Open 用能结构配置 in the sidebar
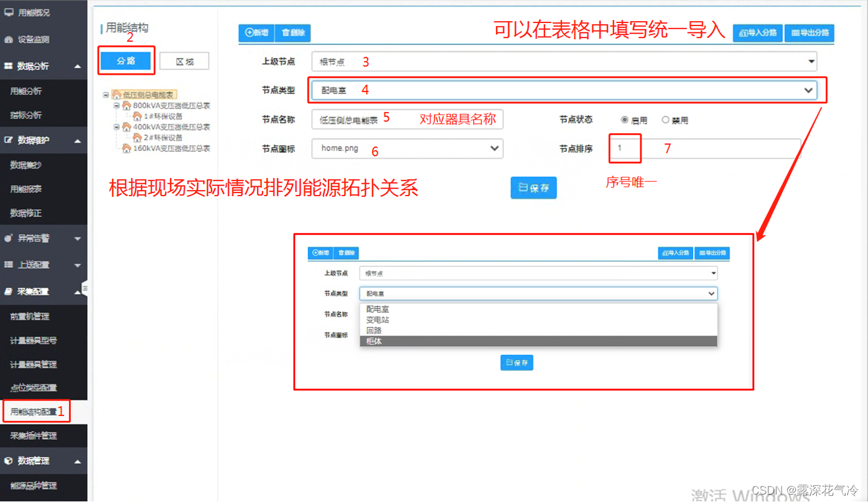The width and height of the screenshot is (868, 502). [x=34, y=412]
